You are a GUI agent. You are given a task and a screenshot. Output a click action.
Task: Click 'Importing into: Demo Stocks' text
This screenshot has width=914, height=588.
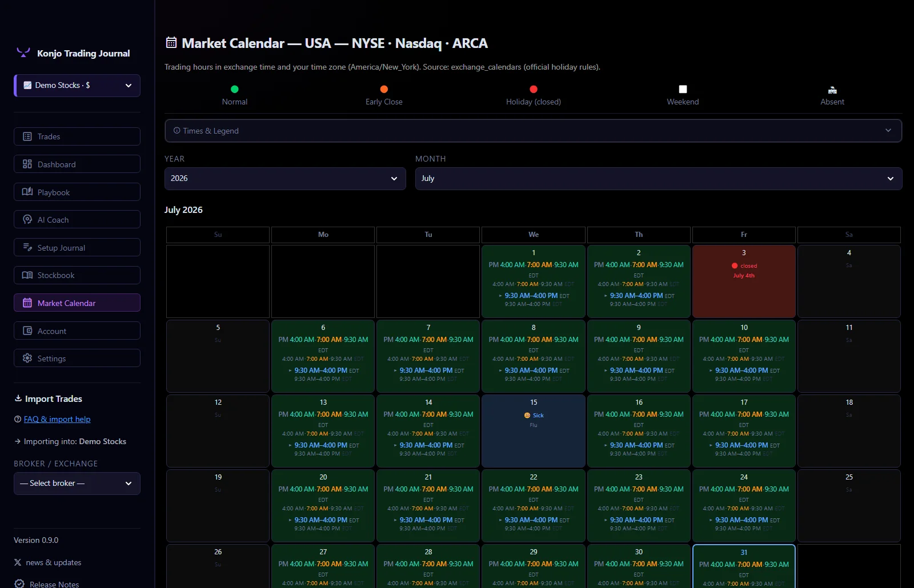(75, 441)
